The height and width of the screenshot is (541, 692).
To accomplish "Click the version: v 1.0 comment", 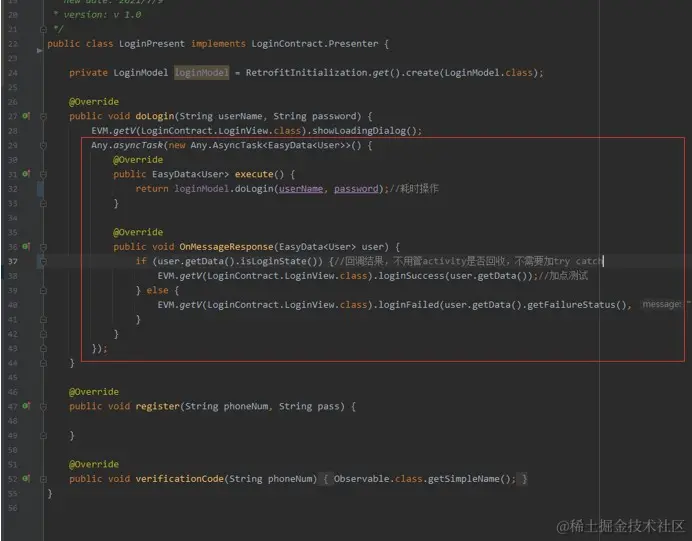I will click(x=102, y=15).
